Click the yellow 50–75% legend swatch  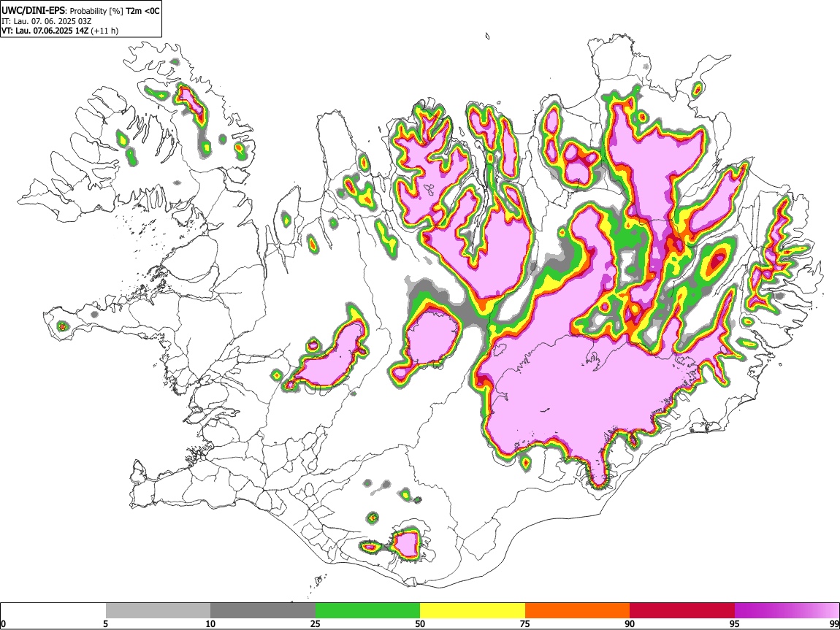coord(473,611)
